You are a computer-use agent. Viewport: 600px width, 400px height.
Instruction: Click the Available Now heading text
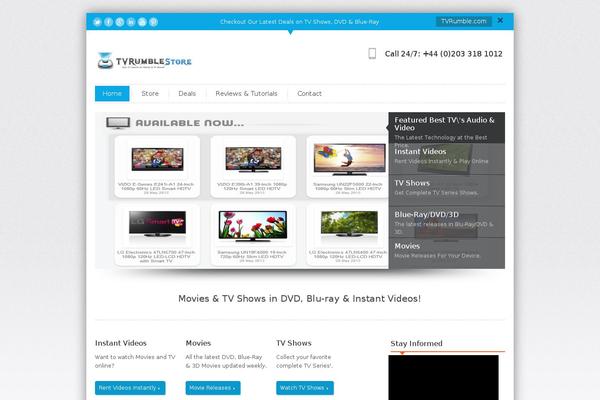pos(190,123)
